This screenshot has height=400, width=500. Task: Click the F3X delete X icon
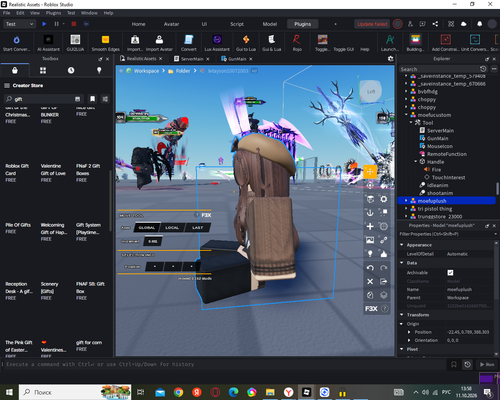click(x=370, y=282)
